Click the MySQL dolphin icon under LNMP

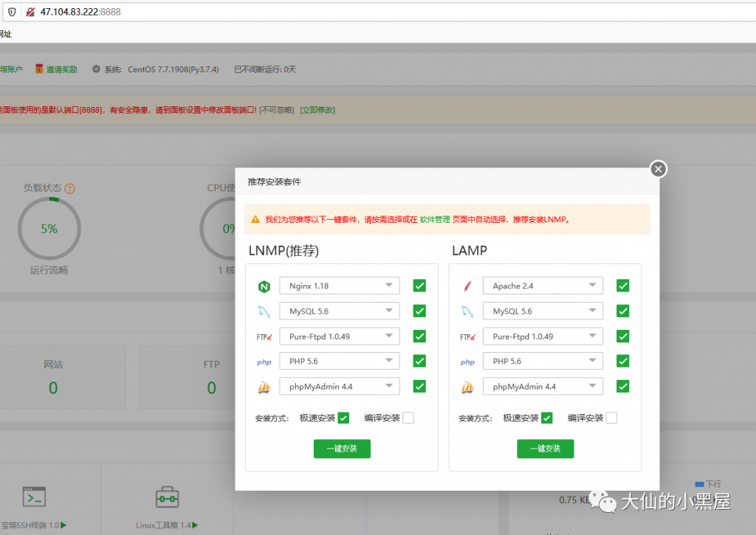pyautogui.click(x=264, y=311)
